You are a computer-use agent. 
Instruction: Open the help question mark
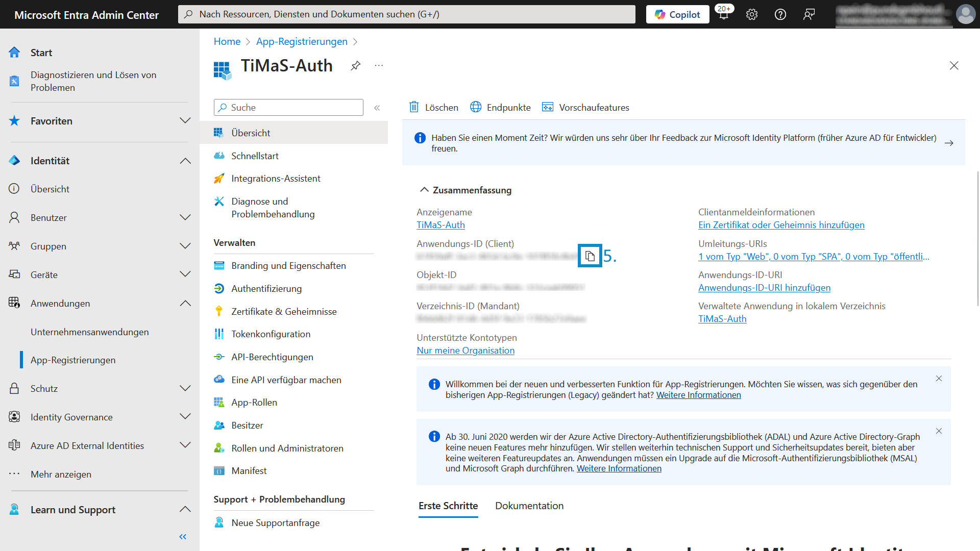pyautogui.click(x=780, y=14)
